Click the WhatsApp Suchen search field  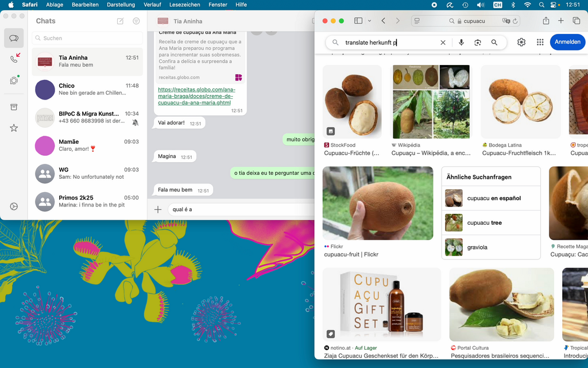pyautogui.click(x=87, y=38)
